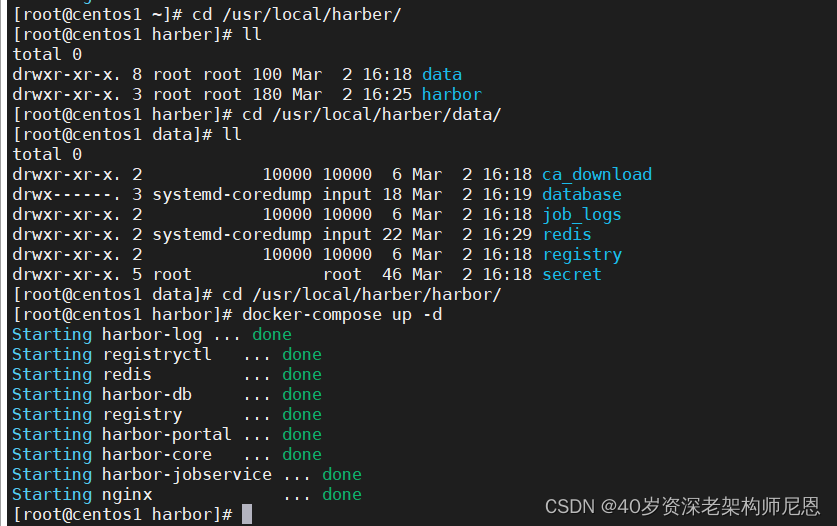This screenshot has height=526, width=837.
Task: Click the blue 'registry' directory name
Action: tap(582, 255)
